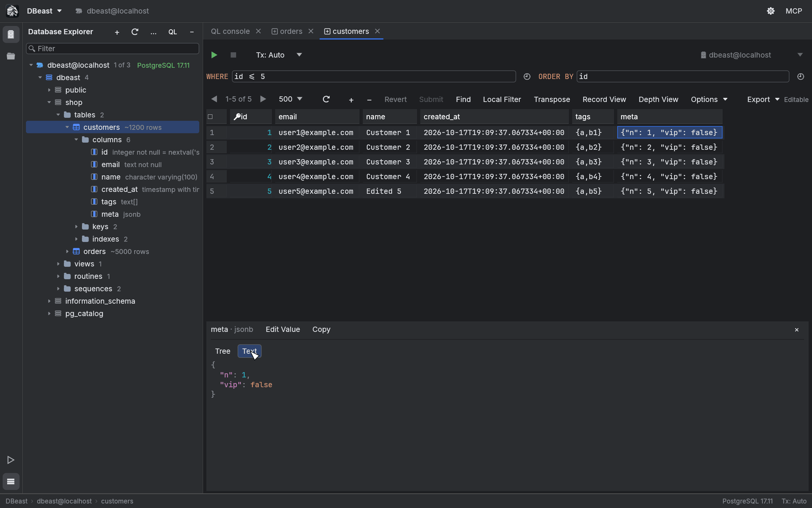
Task: Close the meta value viewer panel
Action: pos(797,330)
